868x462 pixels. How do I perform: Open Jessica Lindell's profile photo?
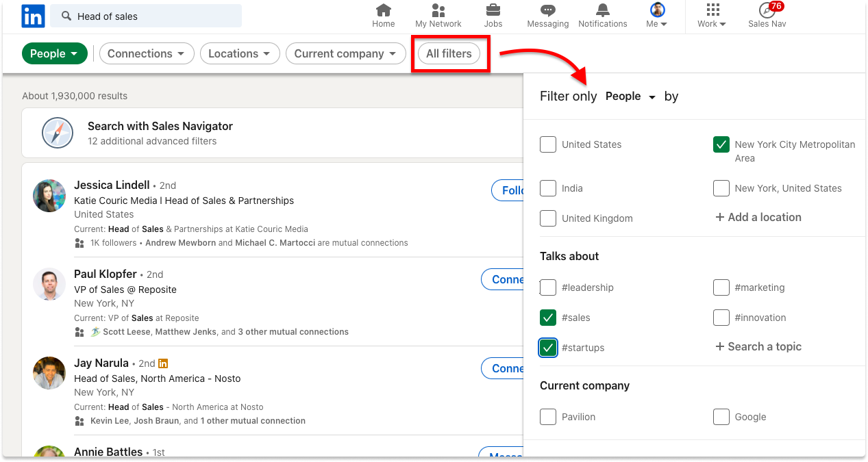(x=49, y=196)
